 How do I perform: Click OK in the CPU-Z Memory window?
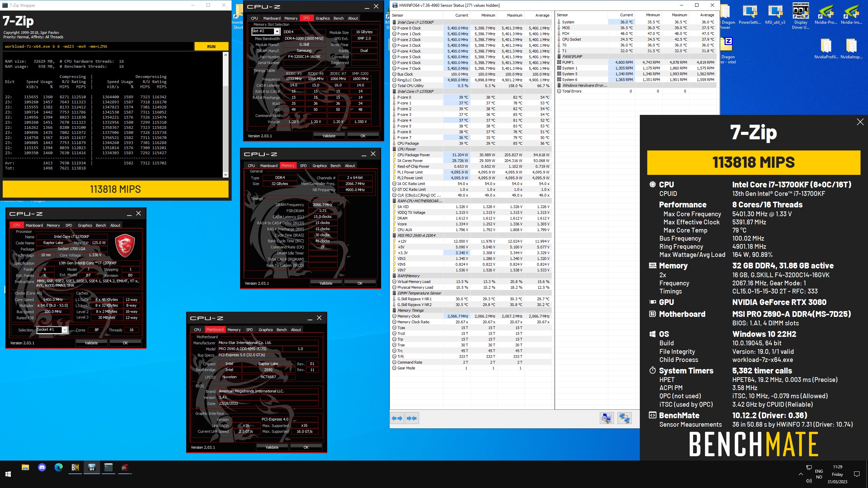(x=360, y=283)
